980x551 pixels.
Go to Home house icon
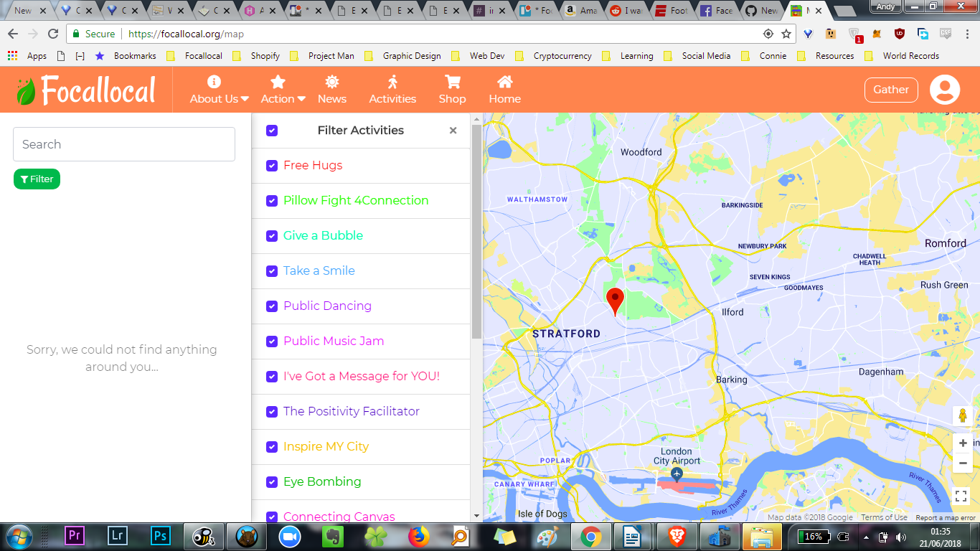pos(505,82)
